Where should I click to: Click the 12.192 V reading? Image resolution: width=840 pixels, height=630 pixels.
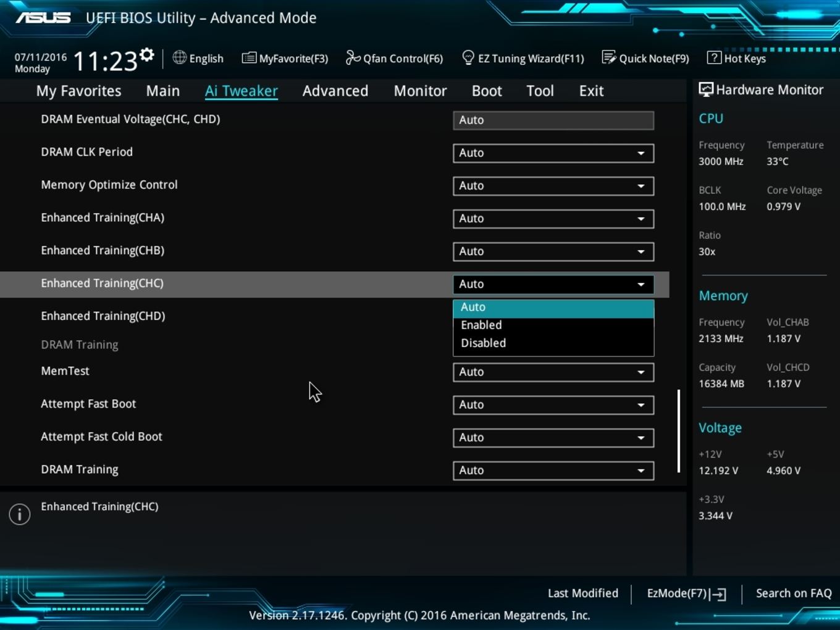point(718,471)
